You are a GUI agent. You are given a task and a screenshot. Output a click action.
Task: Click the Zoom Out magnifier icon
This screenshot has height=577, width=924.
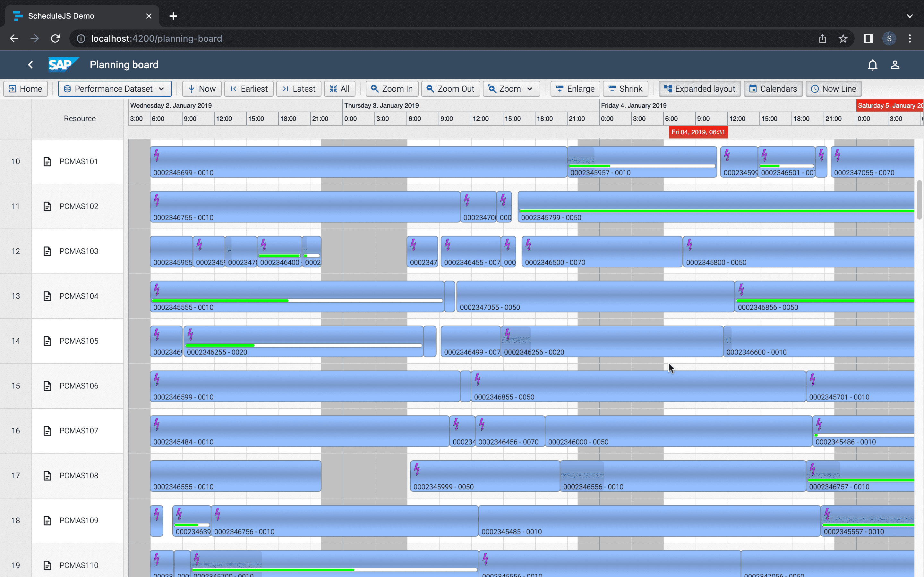tap(430, 88)
